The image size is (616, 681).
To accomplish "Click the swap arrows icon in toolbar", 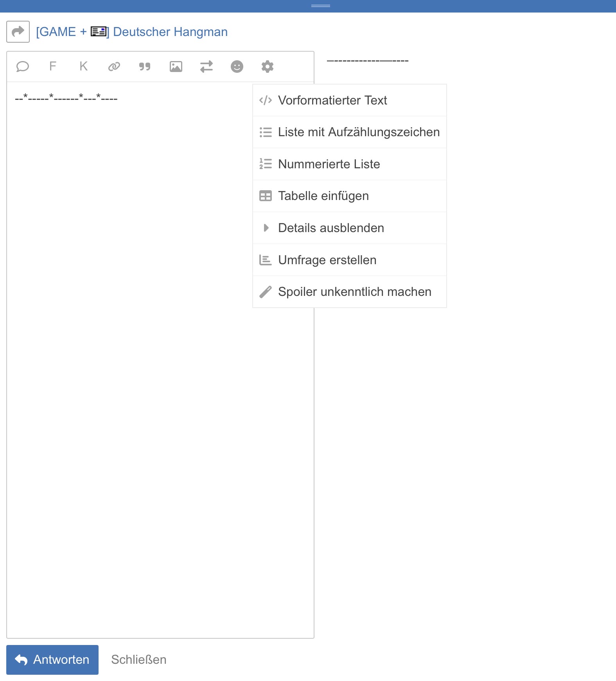I will click(x=207, y=67).
